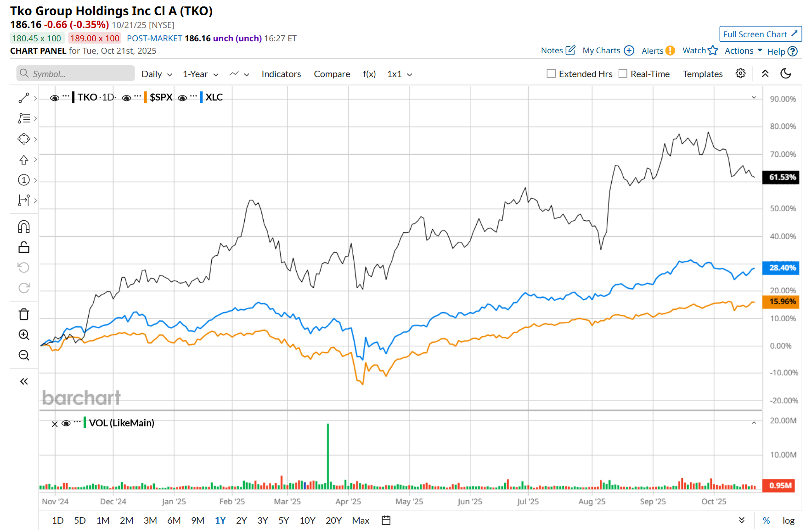Open the Daily frequency dropdown
812x531 pixels.
pyautogui.click(x=157, y=74)
